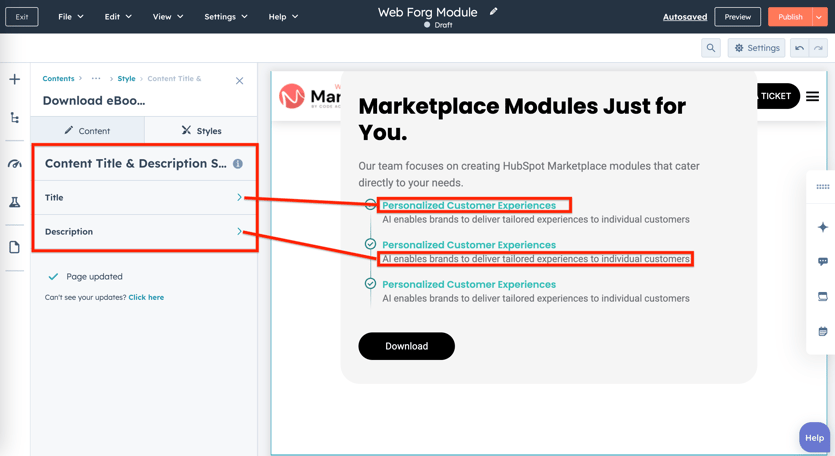
Task: Click the redo arrow icon
Action: pos(818,48)
